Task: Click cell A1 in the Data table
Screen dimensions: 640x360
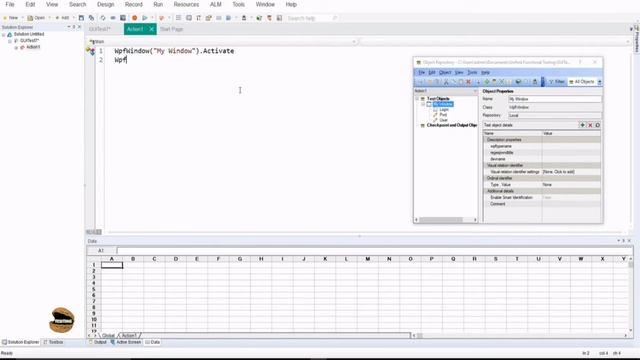Action: click(x=112, y=265)
